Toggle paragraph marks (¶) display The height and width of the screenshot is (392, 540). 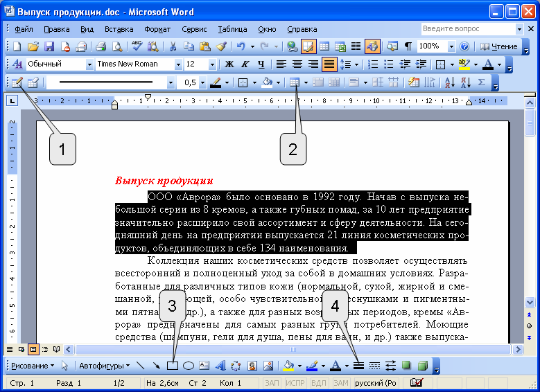408,46
